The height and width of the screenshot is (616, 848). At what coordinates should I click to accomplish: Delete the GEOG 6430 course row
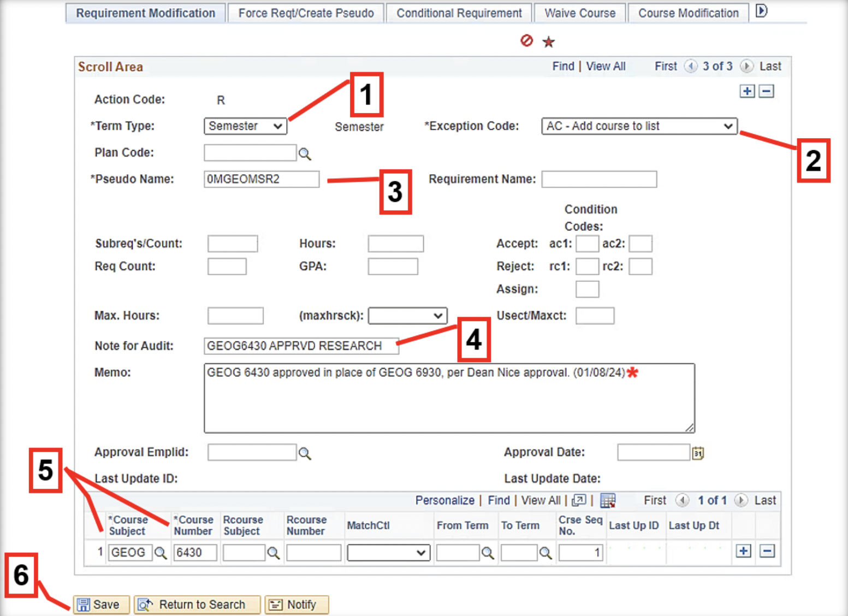click(767, 552)
